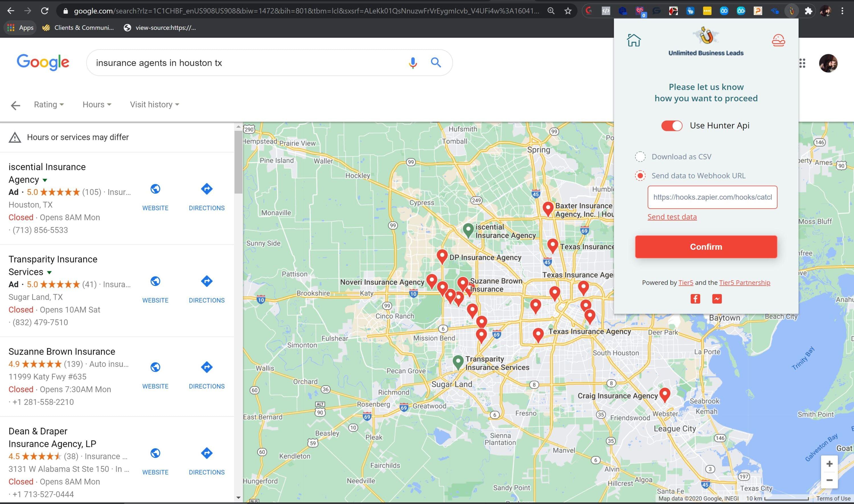Expand Transparity Insurance Services ad arrow
This screenshot has width=854, height=504.
[49, 272]
